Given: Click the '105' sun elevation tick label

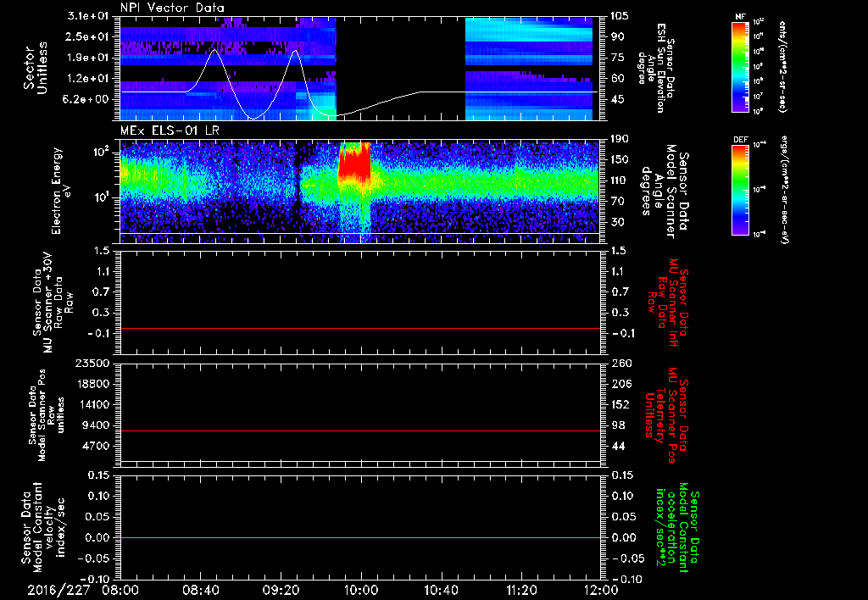Looking at the screenshot, I should 620,16.
